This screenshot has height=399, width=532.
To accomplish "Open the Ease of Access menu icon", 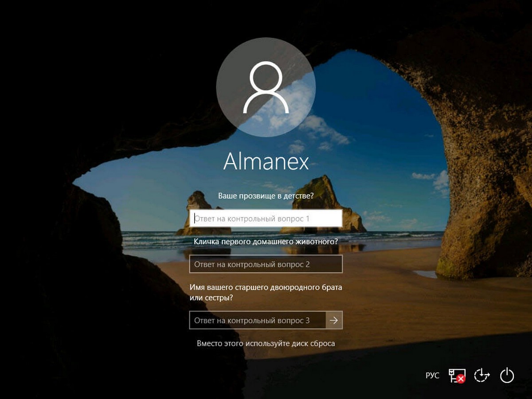I will (482, 375).
